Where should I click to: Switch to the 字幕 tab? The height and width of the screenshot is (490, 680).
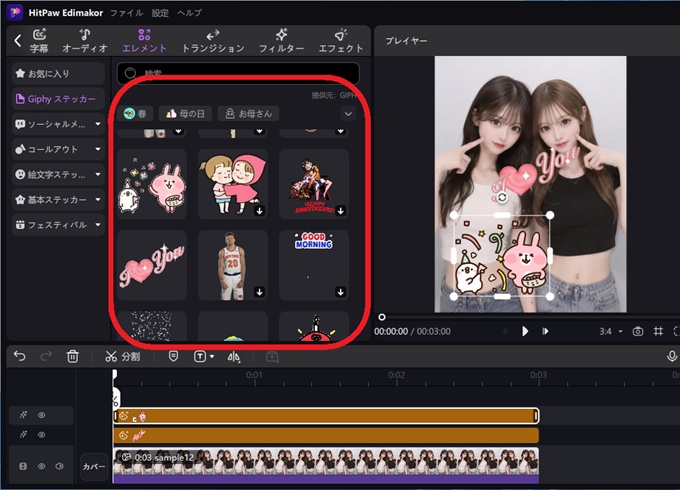pyautogui.click(x=39, y=41)
